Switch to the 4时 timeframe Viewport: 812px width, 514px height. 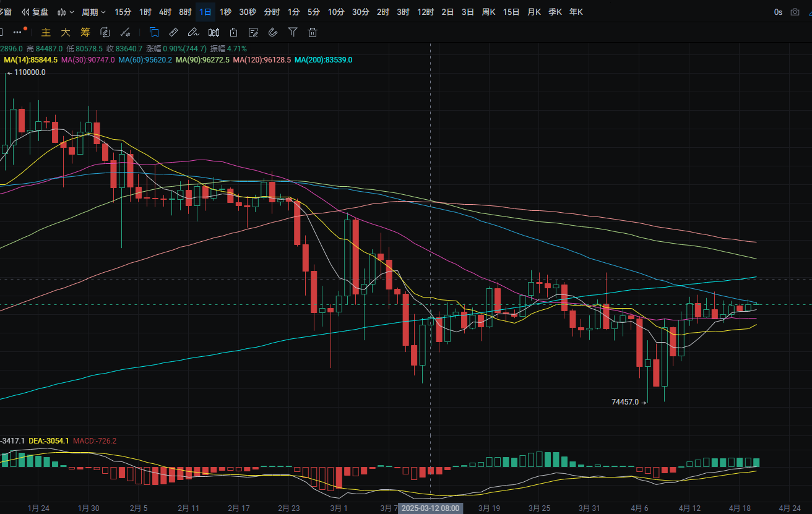click(x=165, y=12)
